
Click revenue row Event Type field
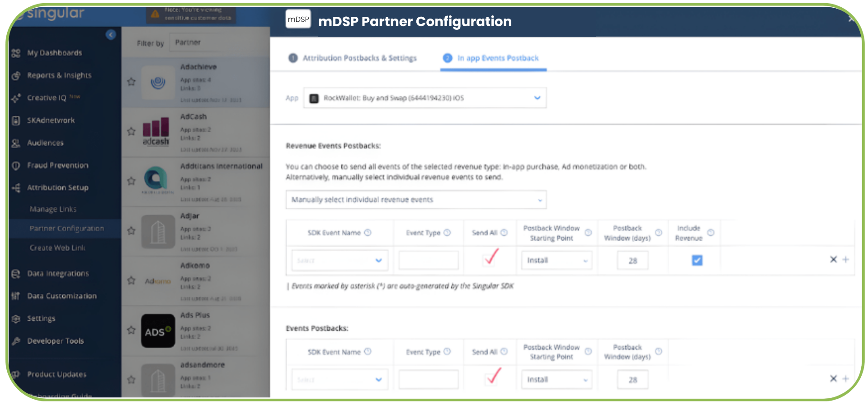(x=429, y=260)
